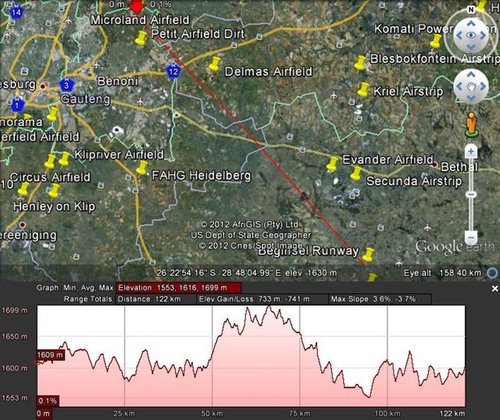Pick the Street View pegman icon
The image size is (500, 420).
click(x=471, y=125)
